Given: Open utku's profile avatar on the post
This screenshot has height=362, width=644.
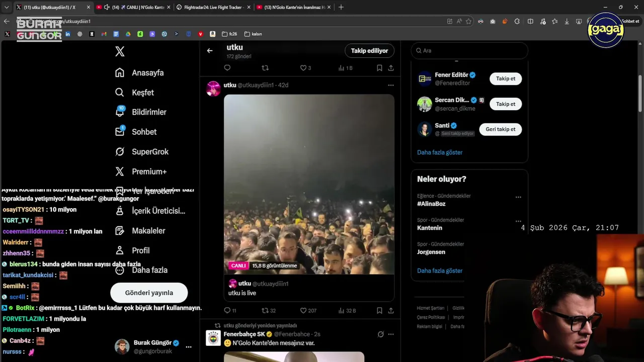Looking at the screenshot, I should point(213,88).
